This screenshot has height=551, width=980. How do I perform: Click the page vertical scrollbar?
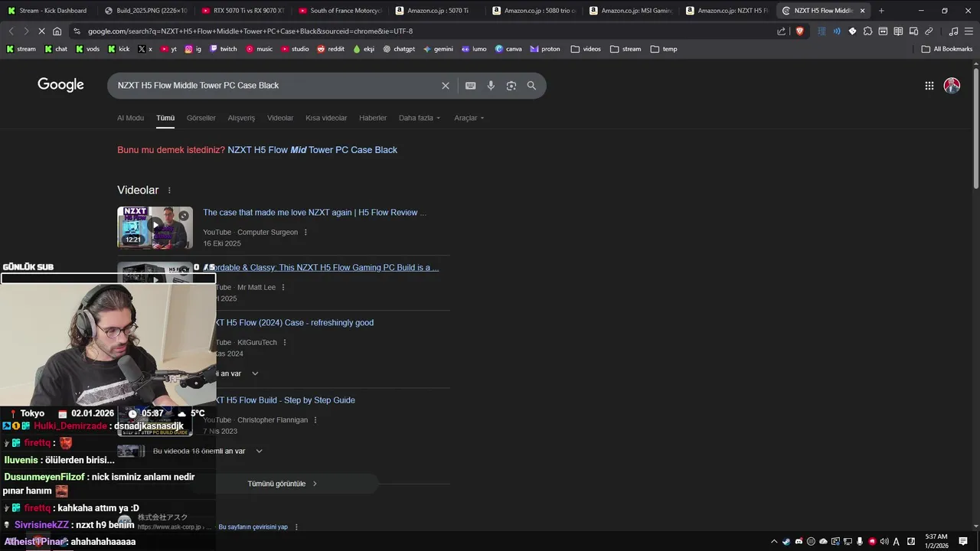coord(975,130)
